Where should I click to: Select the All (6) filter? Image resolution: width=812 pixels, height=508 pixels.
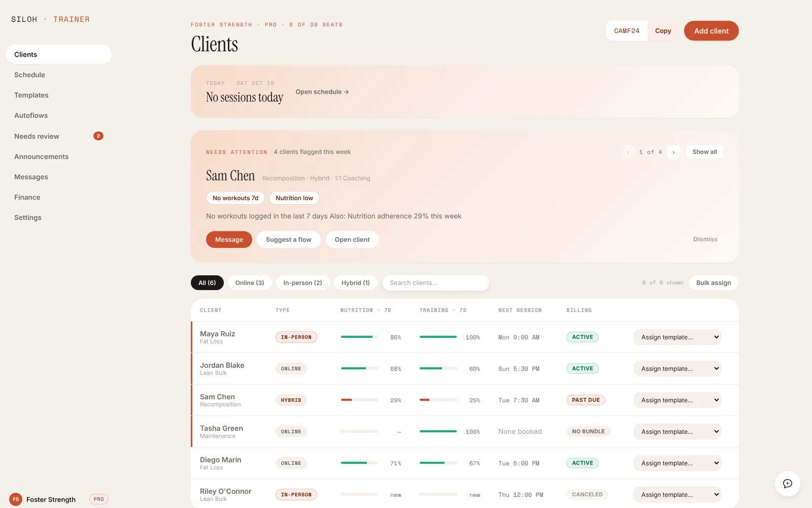pos(207,283)
